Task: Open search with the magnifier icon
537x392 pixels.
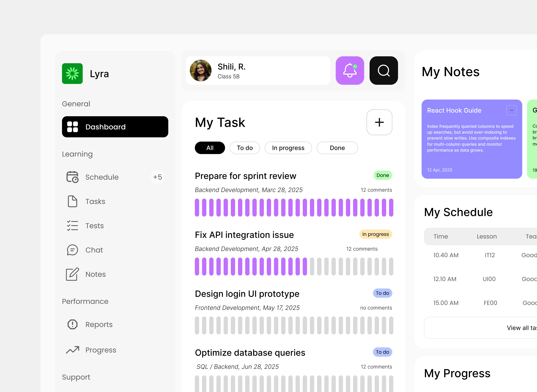Action: [383, 70]
